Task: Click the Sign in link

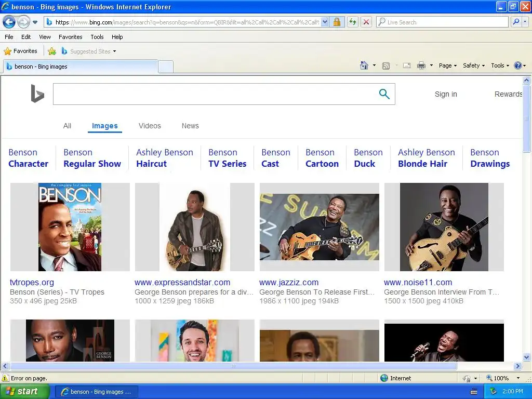Action: (446, 95)
